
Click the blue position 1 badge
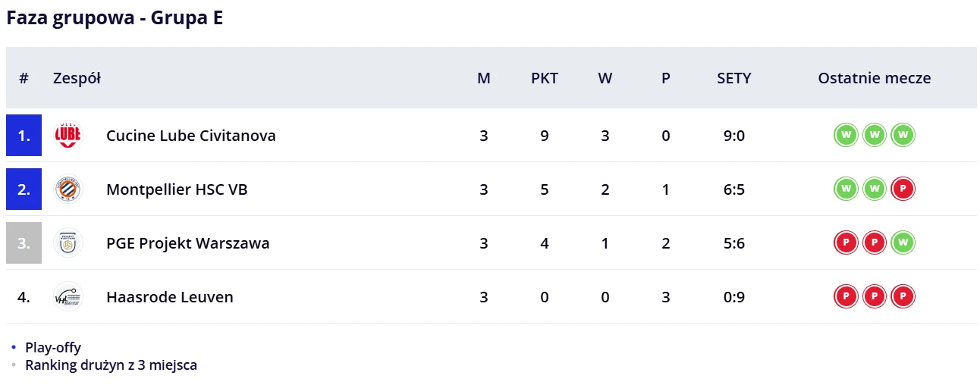tap(24, 136)
